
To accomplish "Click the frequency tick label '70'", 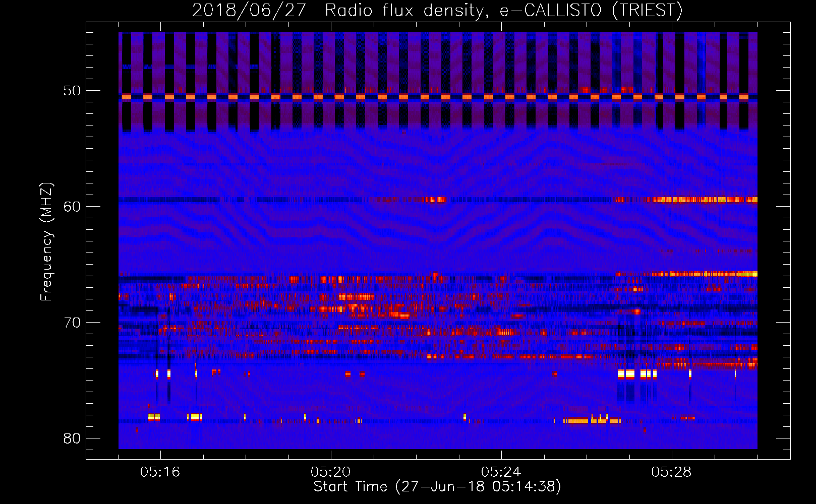I will [x=72, y=323].
